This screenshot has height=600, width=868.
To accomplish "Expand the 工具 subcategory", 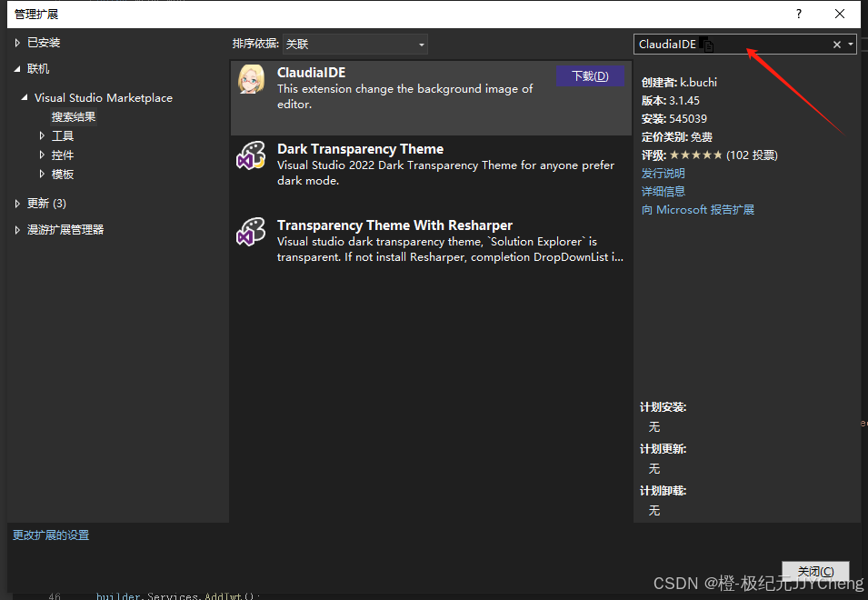I will (x=42, y=135).
